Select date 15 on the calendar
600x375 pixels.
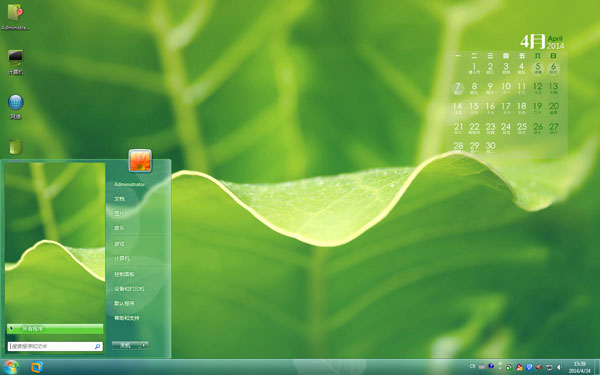click(474, 108)
